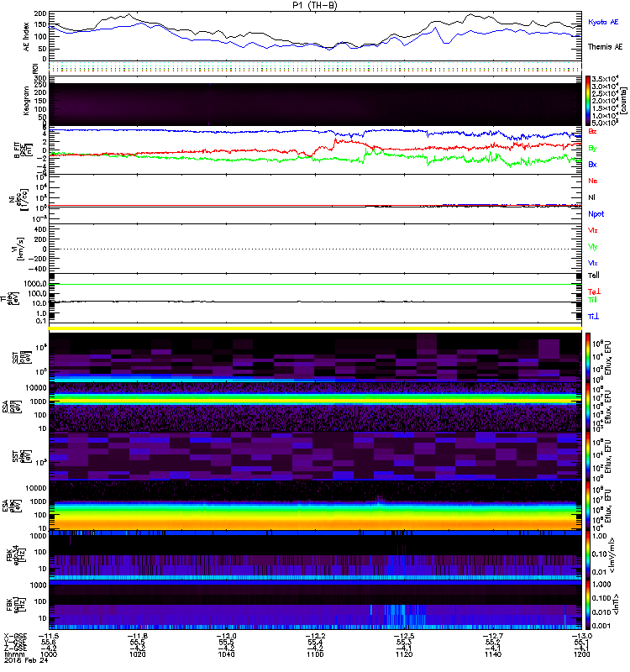Click the blue "Bx" legend label
The image size is (630, 672).
coord(592,164)
